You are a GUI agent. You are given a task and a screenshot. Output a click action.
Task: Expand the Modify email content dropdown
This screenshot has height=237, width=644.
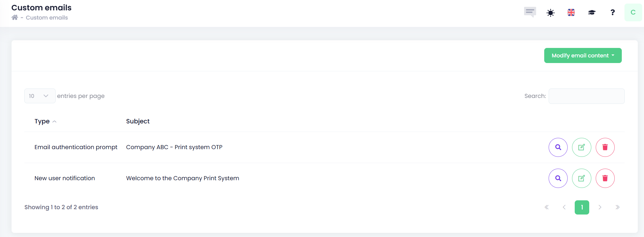pyautogui.click(x=583, y=56)
